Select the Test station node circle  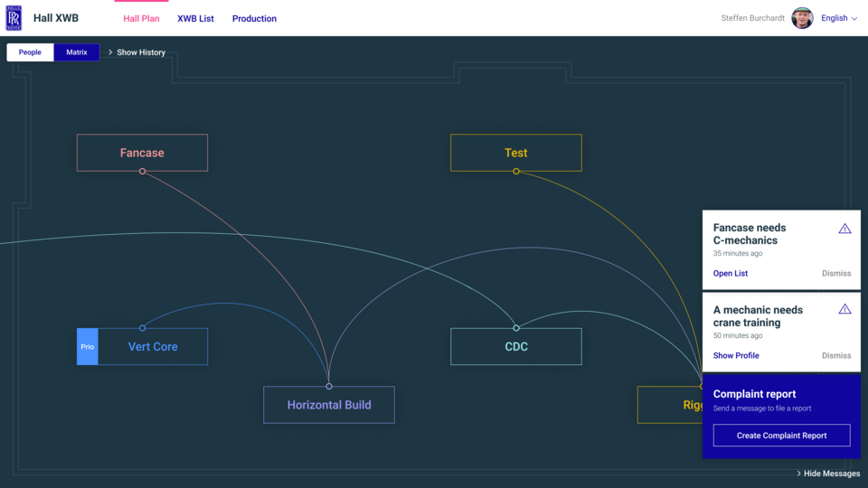[x=516, y=172]
